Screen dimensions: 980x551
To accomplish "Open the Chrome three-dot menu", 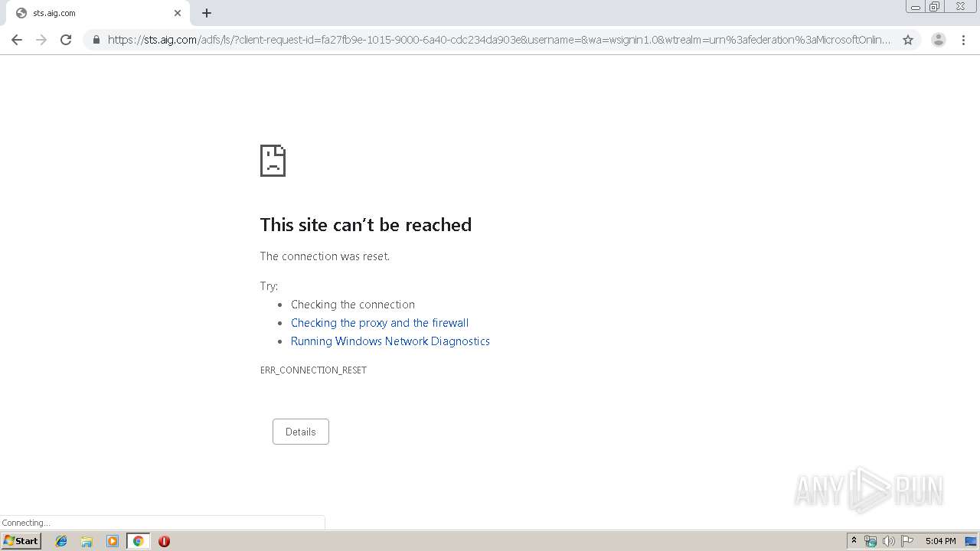I will click(963, 40).
